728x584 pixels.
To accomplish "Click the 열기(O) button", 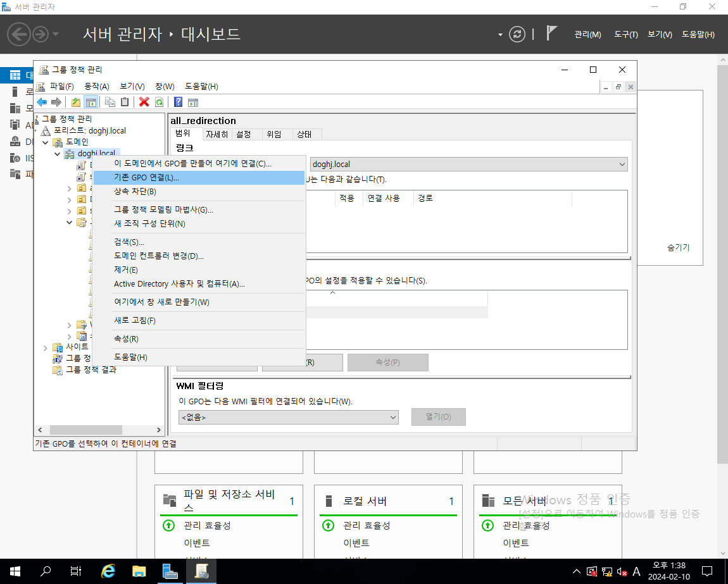I will tap(438, 417).
